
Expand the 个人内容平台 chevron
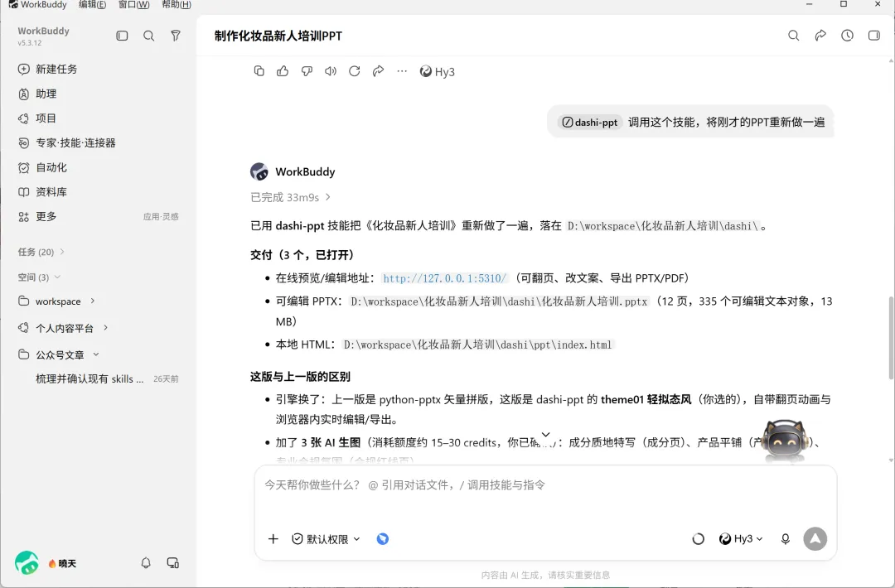[105, 327]
